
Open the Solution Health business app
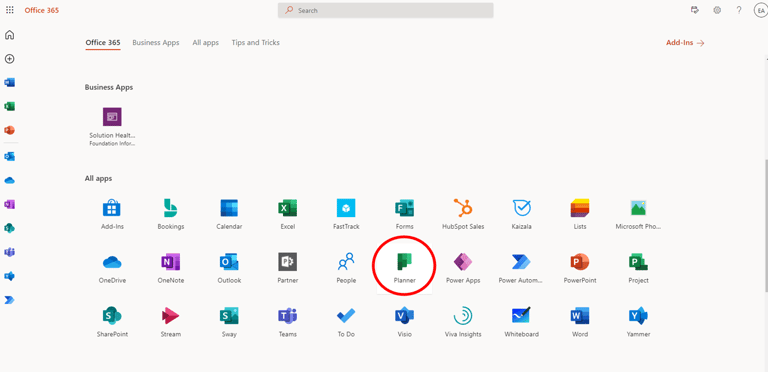pyautogui.click(x=112, y=127)
